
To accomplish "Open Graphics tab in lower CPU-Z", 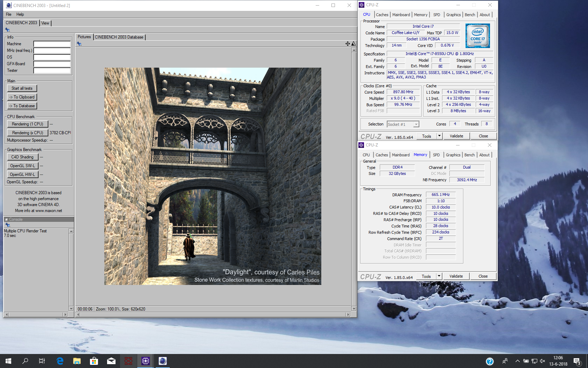I will click(x=453, y=155).
